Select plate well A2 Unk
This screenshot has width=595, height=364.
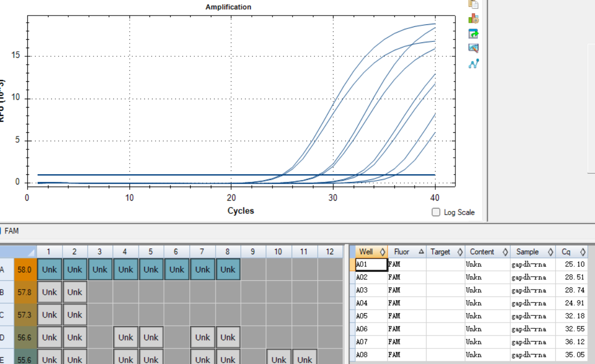pyautogui.click(x=75, y=269)
